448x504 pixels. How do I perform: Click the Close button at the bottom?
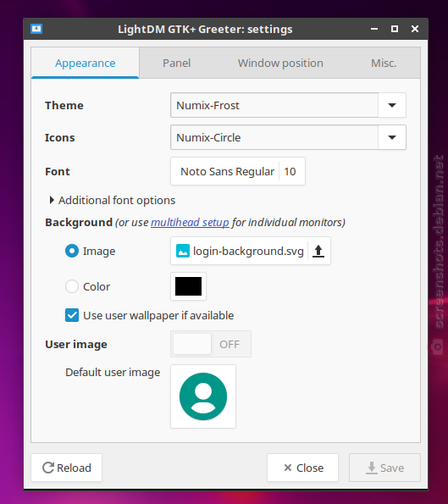(302, 468)
